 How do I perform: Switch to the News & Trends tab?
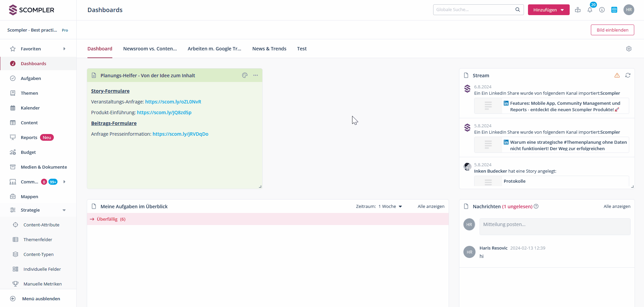[269, 49]
